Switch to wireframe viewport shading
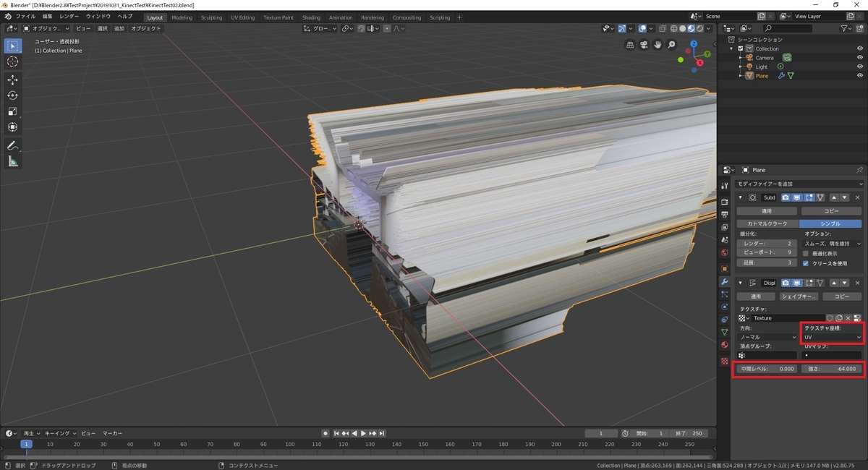The width and height of the screenshot is (868, 470). (673, 29)
